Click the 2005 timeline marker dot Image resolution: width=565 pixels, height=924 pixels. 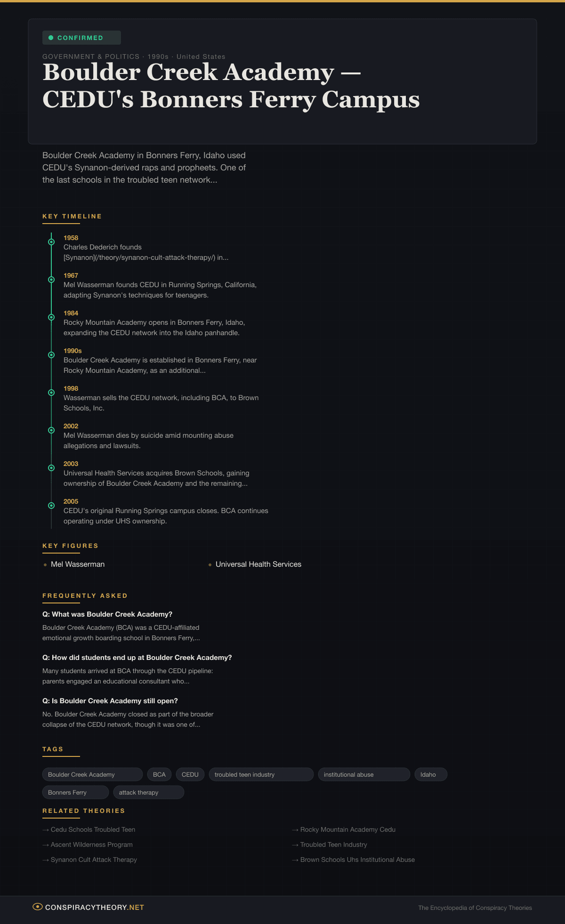tap(51, 506)
